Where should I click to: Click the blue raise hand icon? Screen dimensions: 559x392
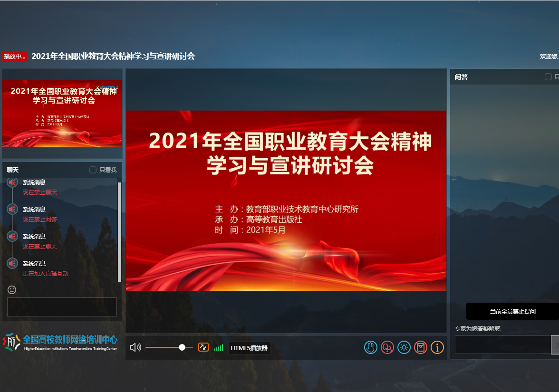coord(371,347)
